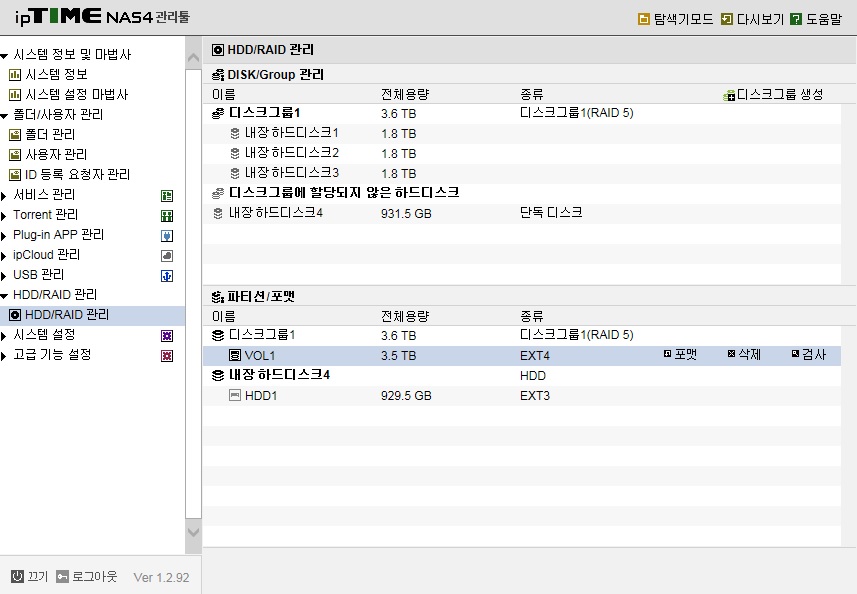The height and width of the screenshot is (594, 857).
Task: Click the sidebar scrollbar track
Action: coord(193,294)
